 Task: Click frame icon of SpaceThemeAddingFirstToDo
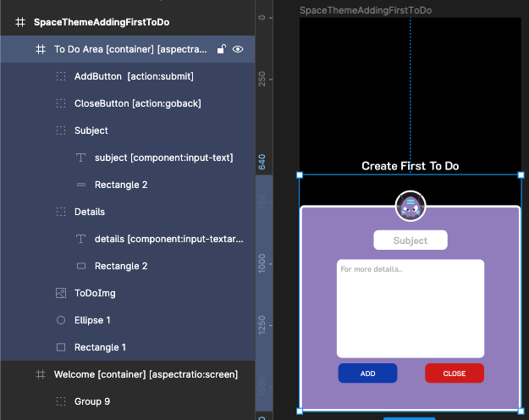(20, 22)
